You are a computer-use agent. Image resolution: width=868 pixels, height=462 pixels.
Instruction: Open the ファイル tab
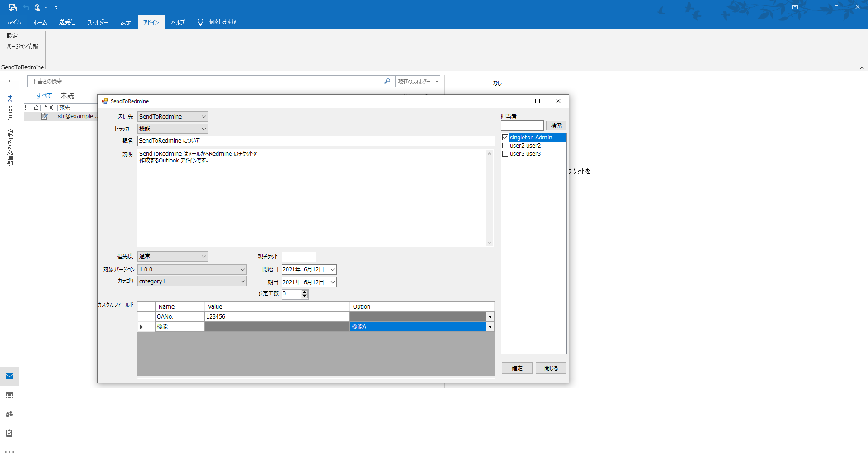point(14,22)
